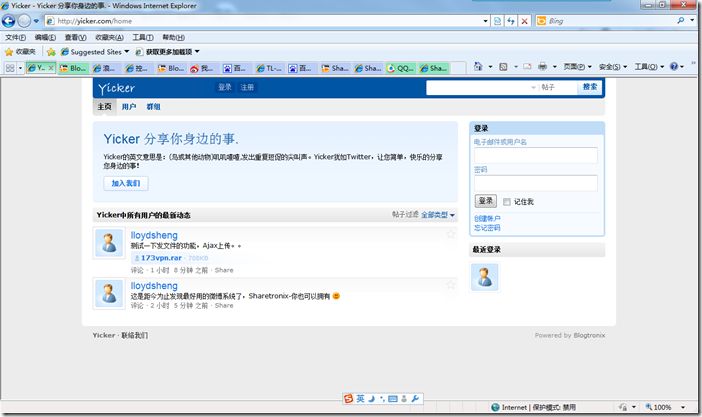Image resolution: width=702 pixels, height=417 pixels.
Task: Click the Sogou S input method icon
Action: tap(348, 399)
